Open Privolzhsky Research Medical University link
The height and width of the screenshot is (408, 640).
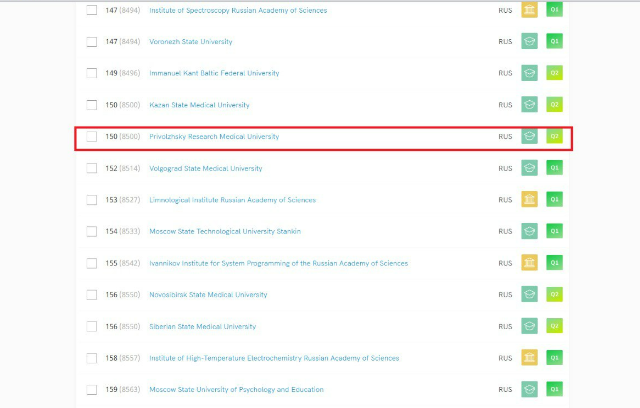click(x=214, y=136)
